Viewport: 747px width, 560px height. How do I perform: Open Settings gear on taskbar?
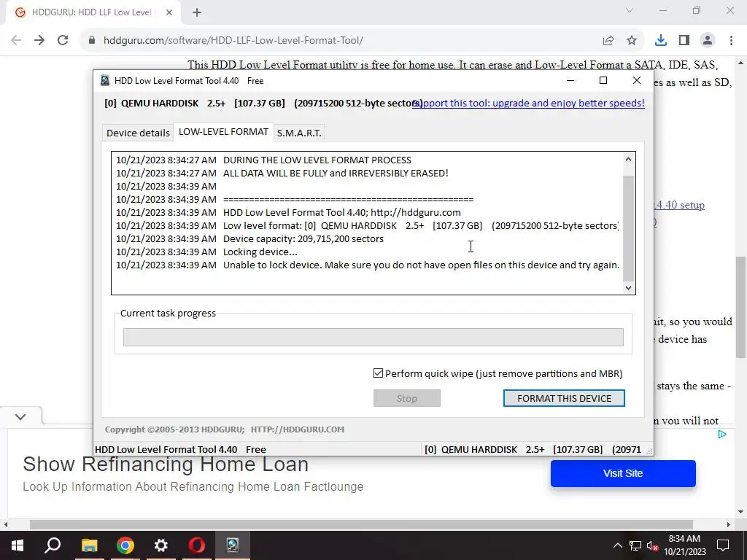click(x=161, y=545)
